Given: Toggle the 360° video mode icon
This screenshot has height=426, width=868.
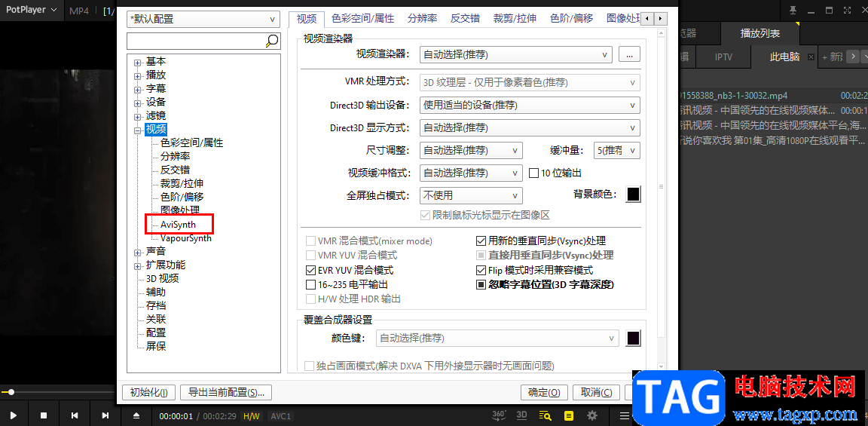Looking at the screenshot, I should pyautogui.click(x=499, y=415).
